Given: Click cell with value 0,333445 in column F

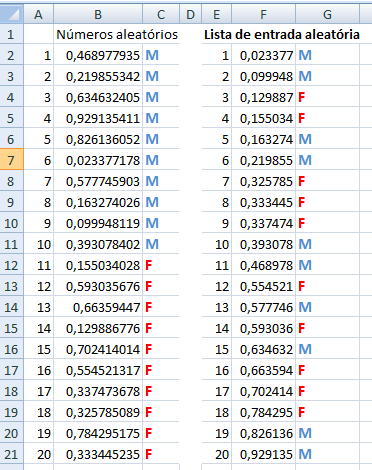Looking at the screenshot, I should click(x=264, y=202).
